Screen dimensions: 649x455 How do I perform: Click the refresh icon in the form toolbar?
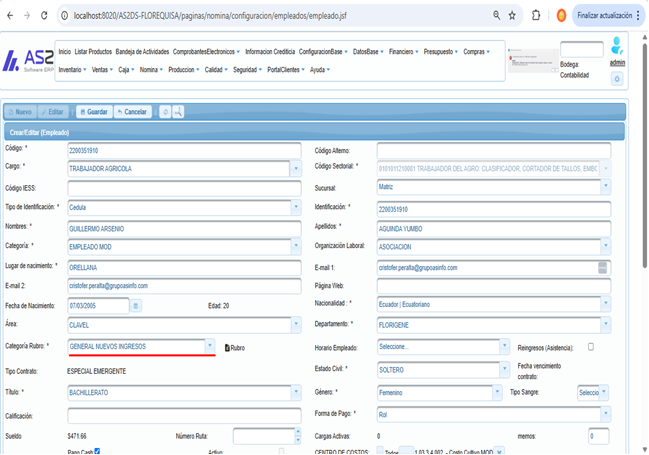pyautogui.click(x=165, y=112)
